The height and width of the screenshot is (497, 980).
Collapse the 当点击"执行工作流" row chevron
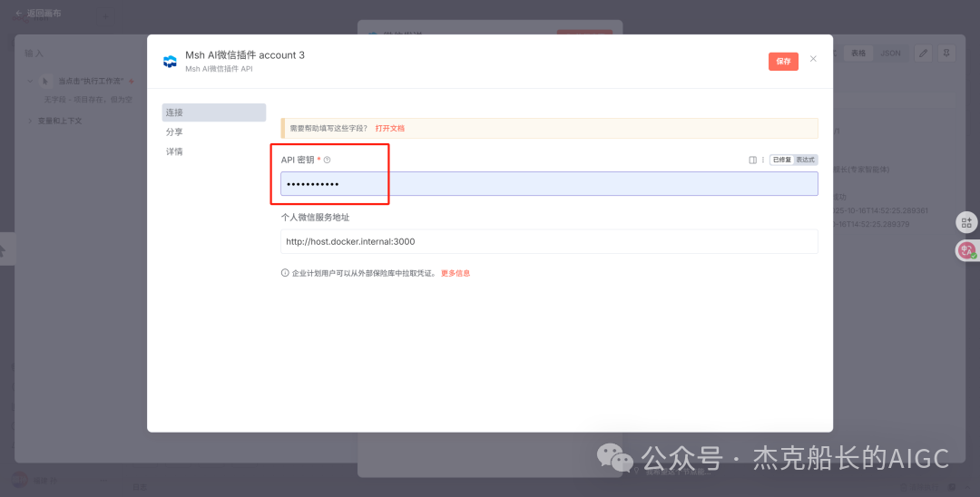pyautogui.click(x=30, y=81)
